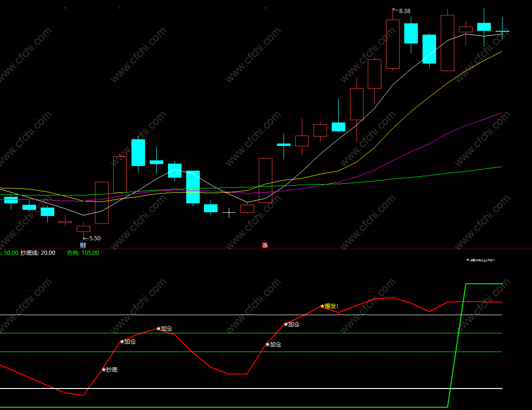This screenshot has height=410, width=532.
Task: Select the yellow ★爆发! signal label
Action: pos(329,306)
